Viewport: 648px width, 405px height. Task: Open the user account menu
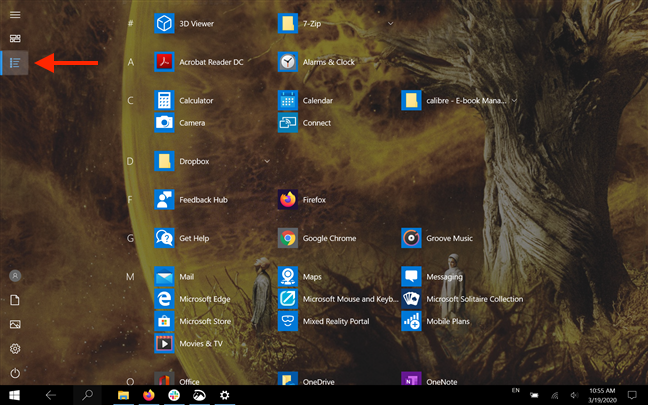click(x=15, y=276)
